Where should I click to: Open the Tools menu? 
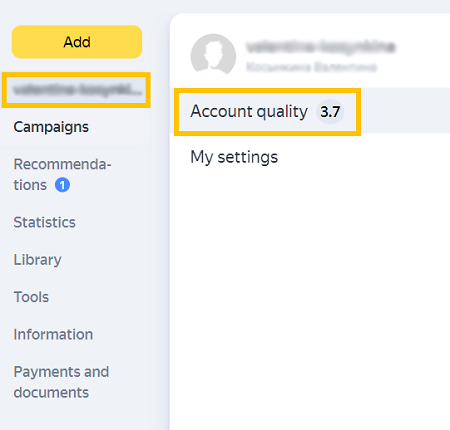pyautogui.click(x=31, y=297)
